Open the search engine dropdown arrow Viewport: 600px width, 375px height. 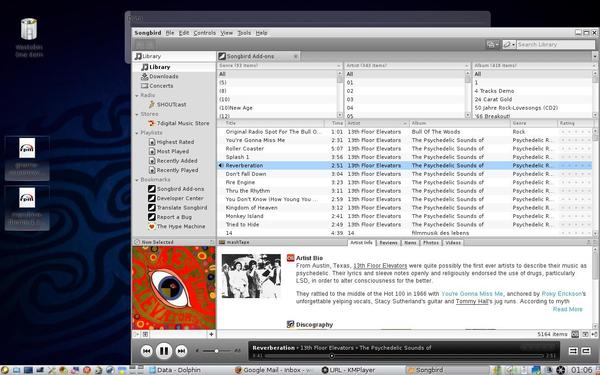514,44
